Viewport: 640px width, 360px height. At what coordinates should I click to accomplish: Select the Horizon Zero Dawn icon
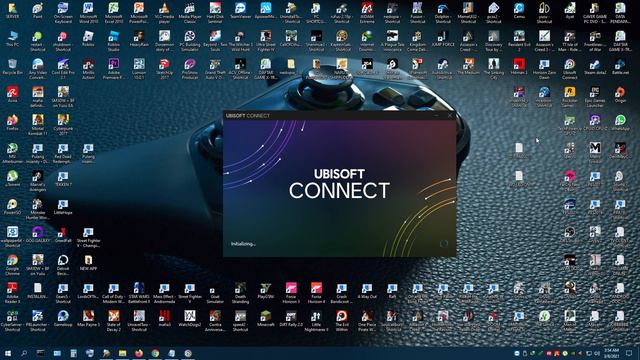(x=544, y=69)
